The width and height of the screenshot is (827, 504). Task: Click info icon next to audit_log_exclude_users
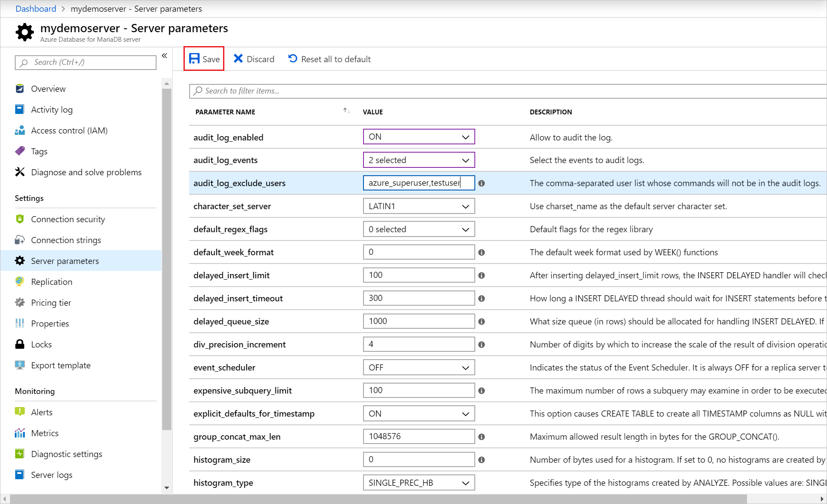[x=481, y=184]
